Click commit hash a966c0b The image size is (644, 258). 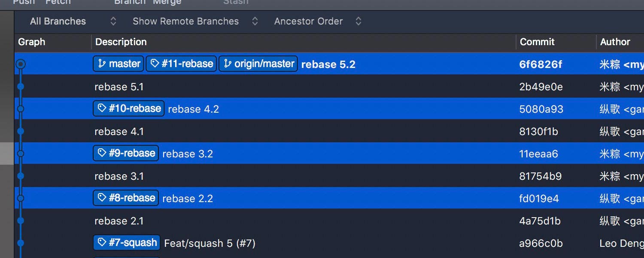pyautogui.click(x=541, y=243)
